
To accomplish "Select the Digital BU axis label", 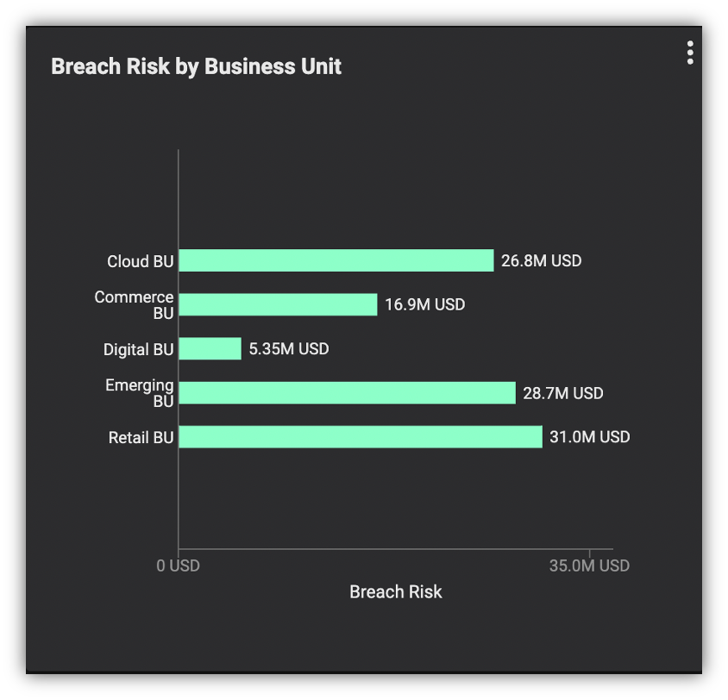I will [x=138, y=349].
